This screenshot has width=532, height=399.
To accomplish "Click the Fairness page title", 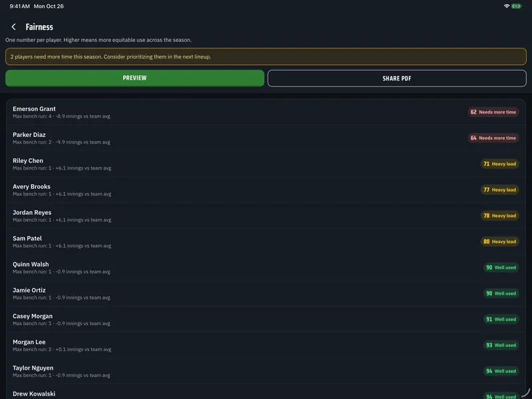I will [x=39, y=27].
